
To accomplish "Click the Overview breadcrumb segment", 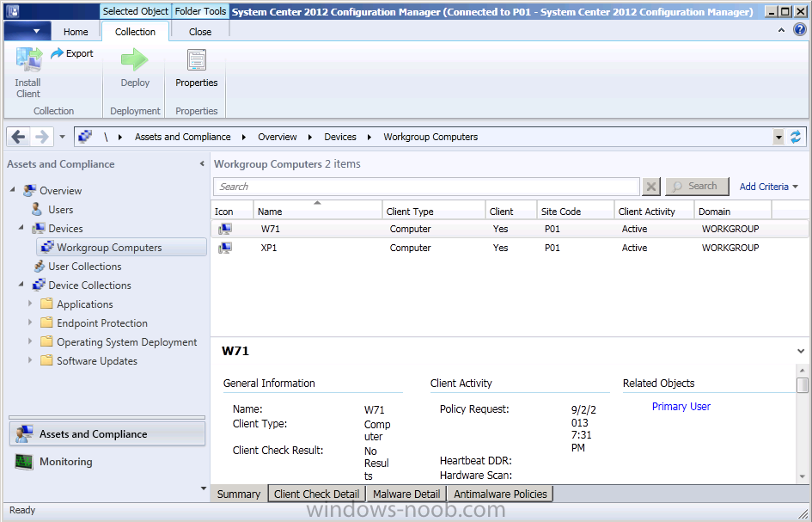I will pyautogui.click(x=278, y=137).
